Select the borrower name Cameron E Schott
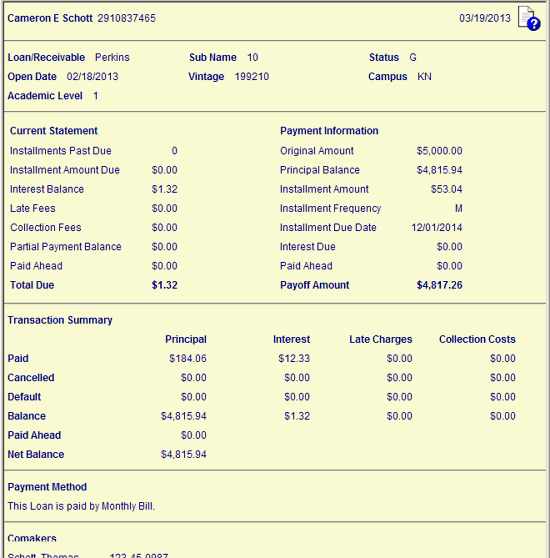The width and height of the screenshot is (550, 558). pyautogui.click(x=50, y=18)
